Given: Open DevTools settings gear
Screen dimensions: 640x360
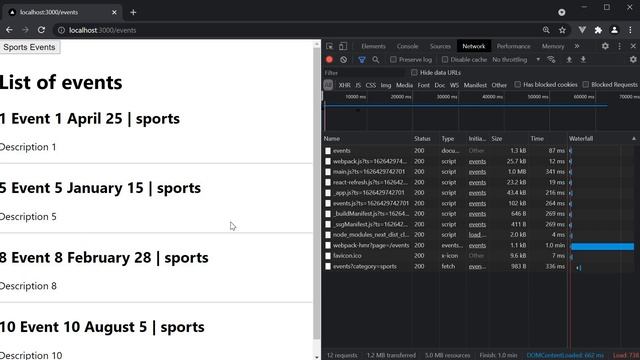Looking at the screenshot, I should point(605,46).
